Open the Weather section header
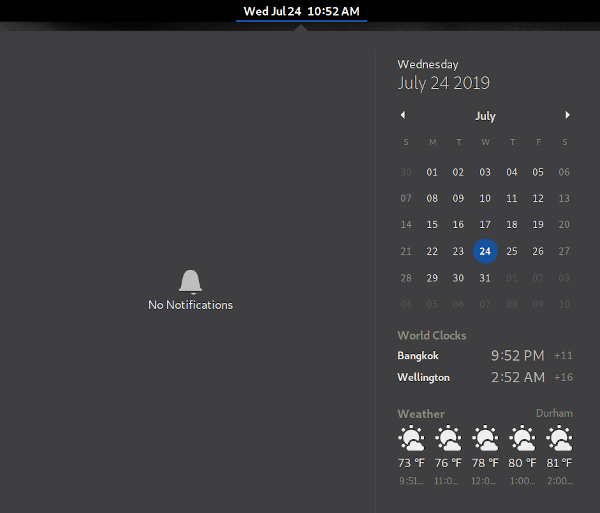The image size is (600, 513). click(x=421, y=414)
